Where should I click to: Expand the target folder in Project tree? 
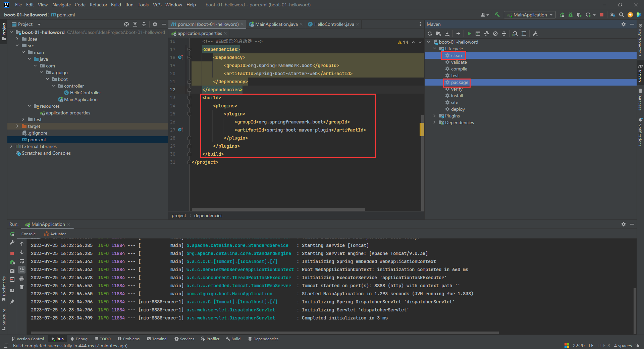click(17, 126)
